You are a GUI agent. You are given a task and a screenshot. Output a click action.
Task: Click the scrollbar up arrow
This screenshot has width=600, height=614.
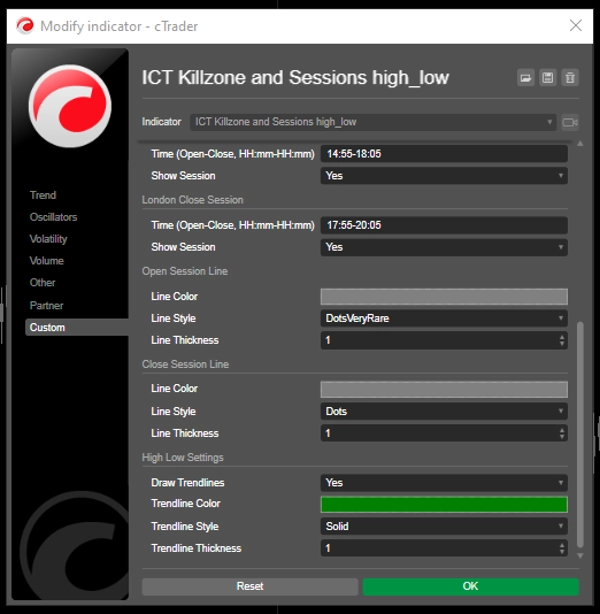[x=580, y=144]
